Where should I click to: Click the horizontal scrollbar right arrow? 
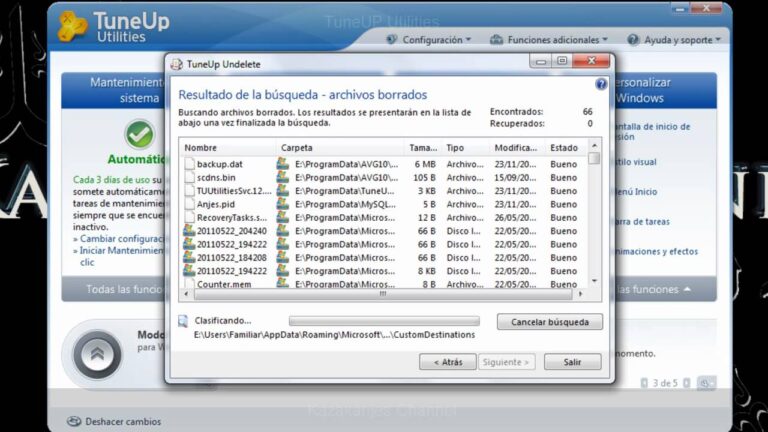click(x=580, y=294)
